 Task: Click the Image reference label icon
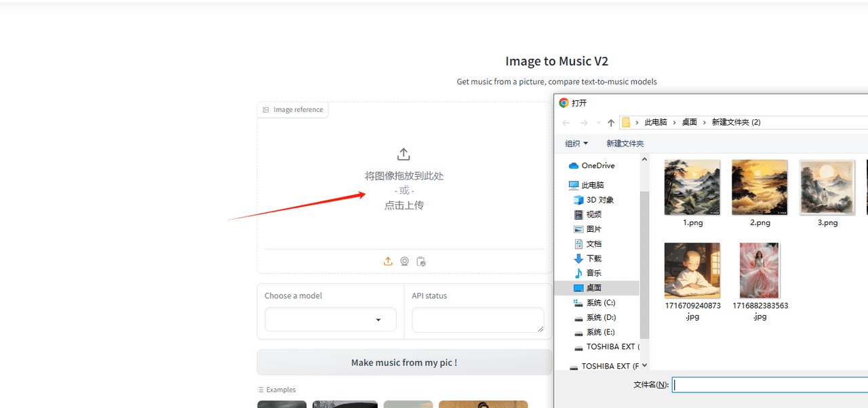click(x=266, y=110)
